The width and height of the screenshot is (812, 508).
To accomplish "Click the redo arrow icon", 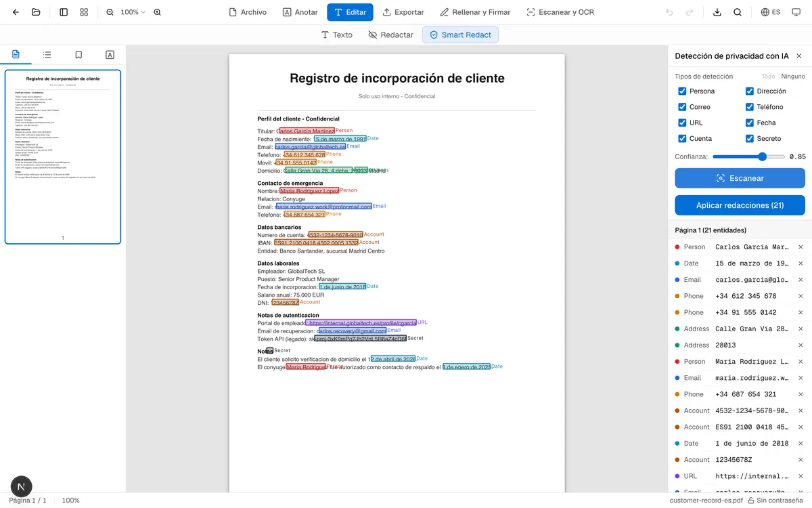I will (x=690, y=12).
